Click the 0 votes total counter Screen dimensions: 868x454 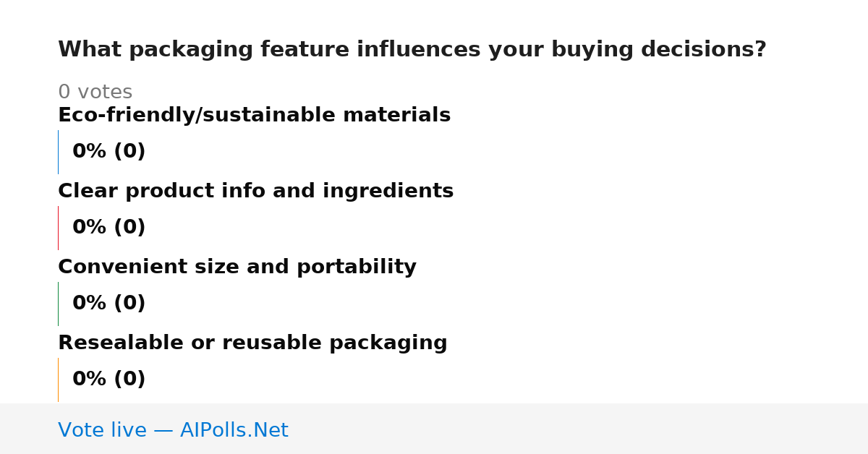coord(95,92)
